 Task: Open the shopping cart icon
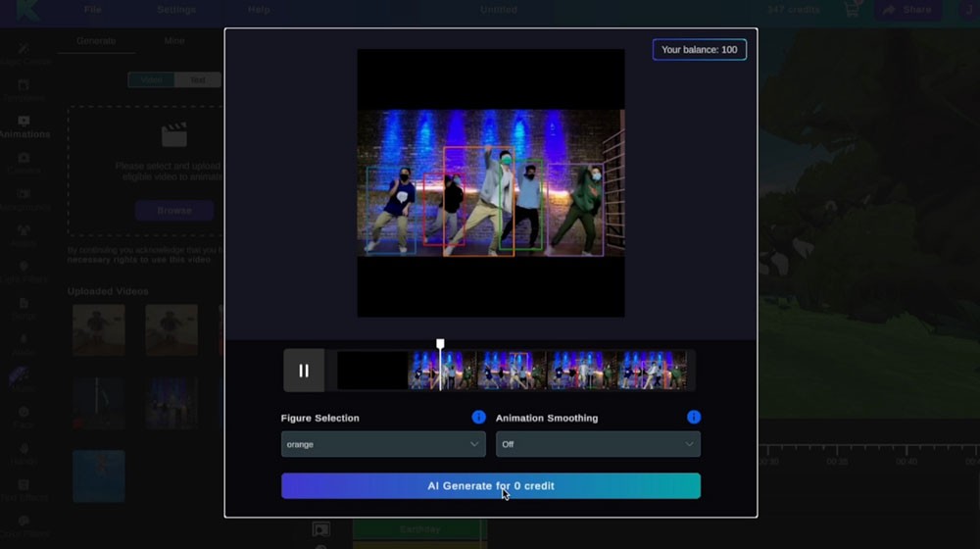tap(853, 10)
